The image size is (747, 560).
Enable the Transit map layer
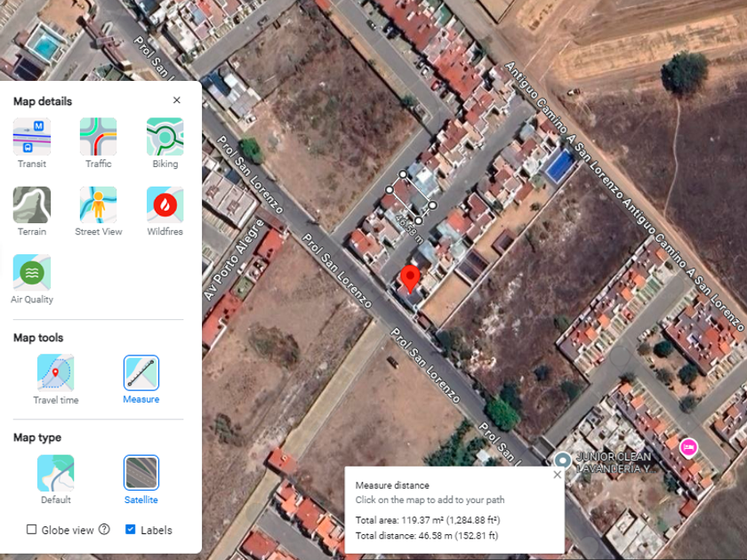coord(32,137)
